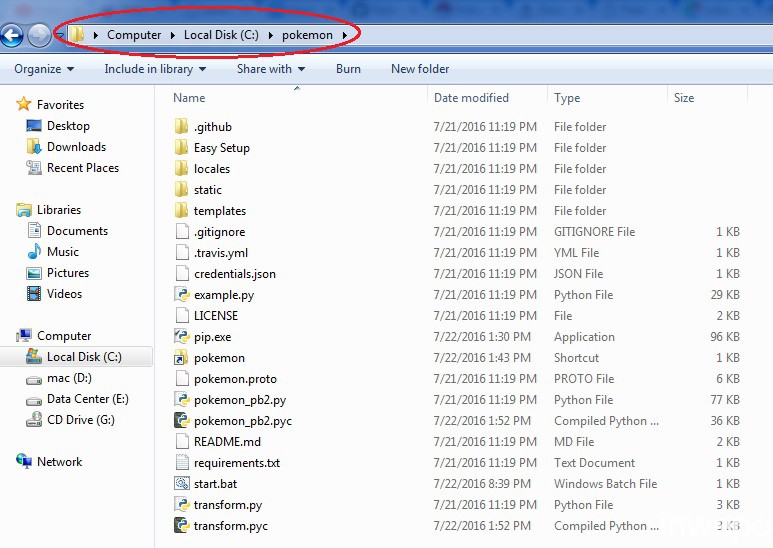The image size is (773, 548).
Task: Expand arrow before Computer breadcrumb
Action: pyautogui.click(x=96, y=35)
